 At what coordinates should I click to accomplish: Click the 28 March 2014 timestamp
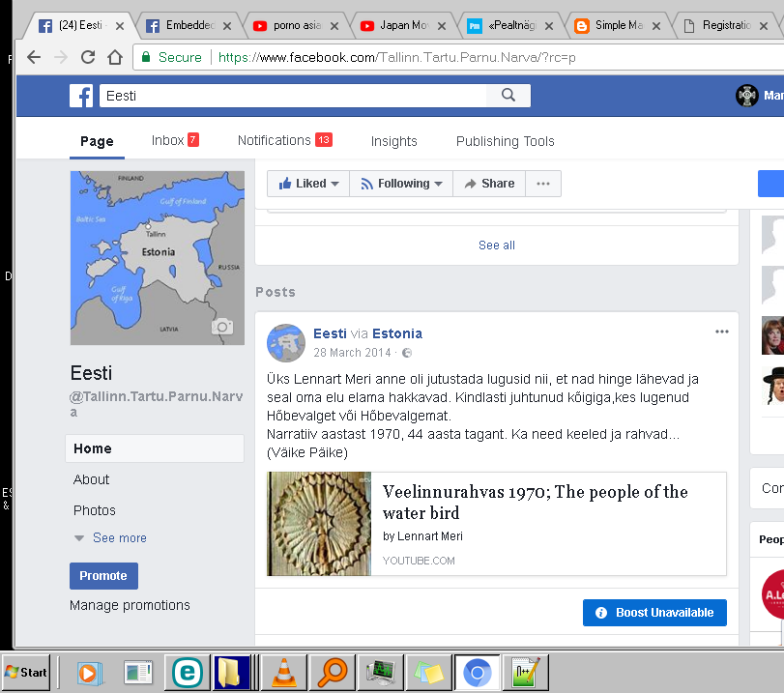tap(352, 353)
